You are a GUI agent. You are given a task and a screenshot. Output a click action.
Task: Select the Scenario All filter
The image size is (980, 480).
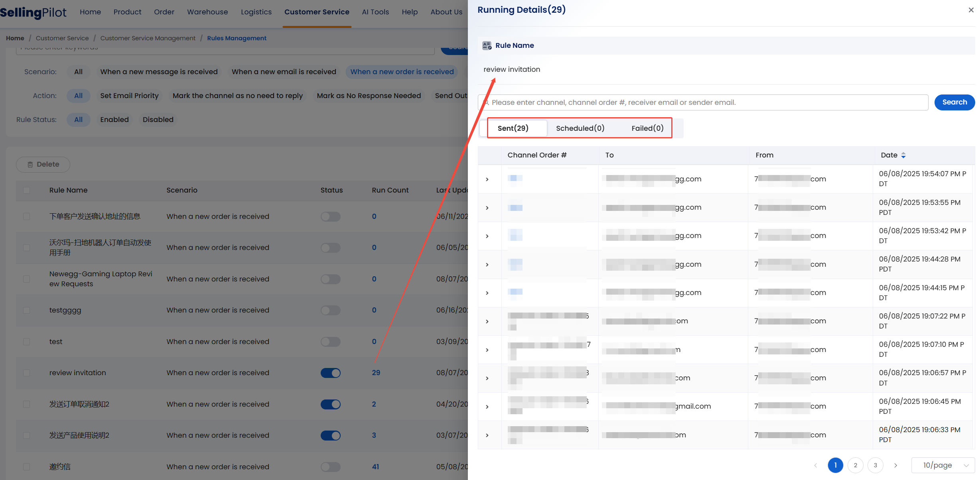[78, 72]
